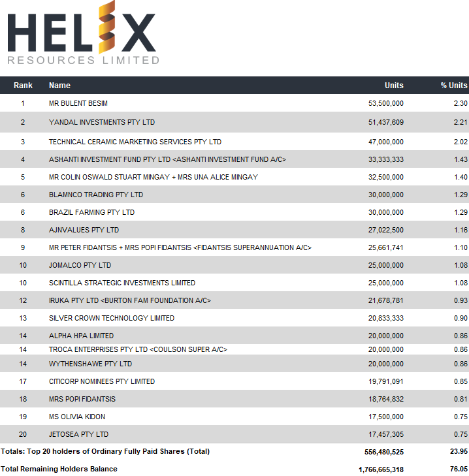Click percentage value 1.40
This screenshot has width=469, height=476.
[461, 177]
